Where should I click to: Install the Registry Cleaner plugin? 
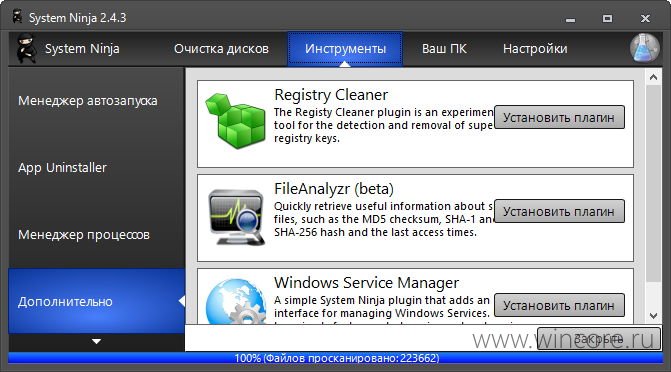click(559, 117)
